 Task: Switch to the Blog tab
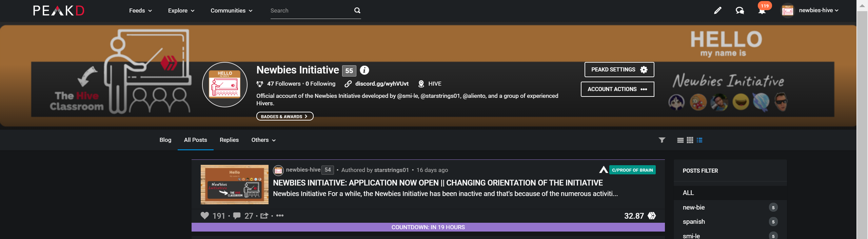point(165,140)
